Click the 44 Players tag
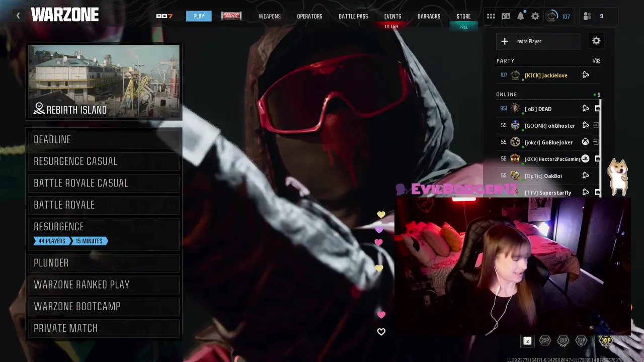This screenshot has height=362, width=644. (52, 241)
